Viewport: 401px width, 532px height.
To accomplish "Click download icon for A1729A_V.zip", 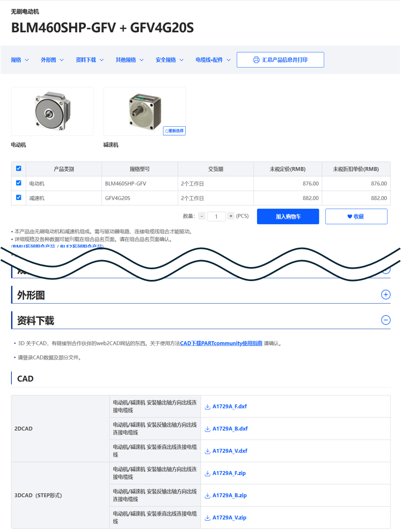I will (207, 517).
